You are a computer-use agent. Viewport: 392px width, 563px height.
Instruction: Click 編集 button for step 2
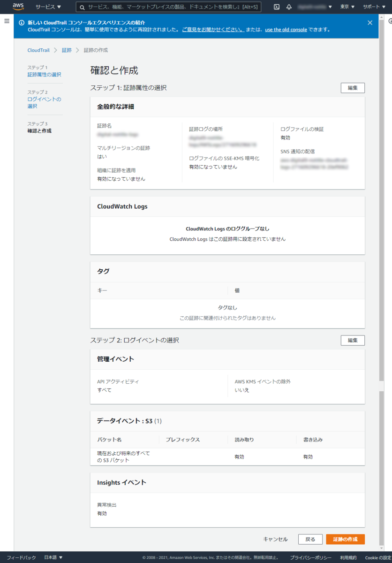(x=353, y=340)
